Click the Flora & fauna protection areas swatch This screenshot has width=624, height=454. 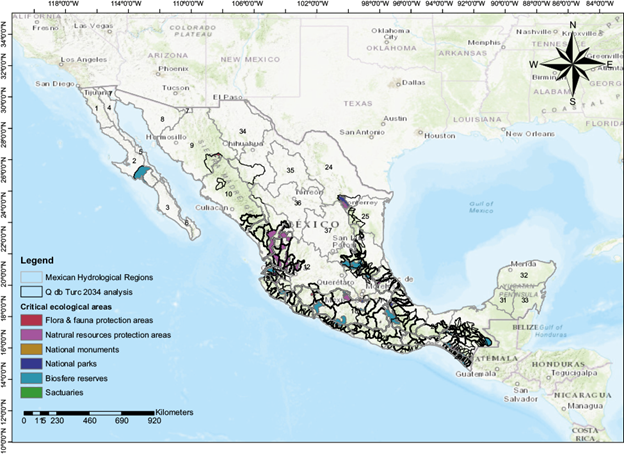click(33, 319)
